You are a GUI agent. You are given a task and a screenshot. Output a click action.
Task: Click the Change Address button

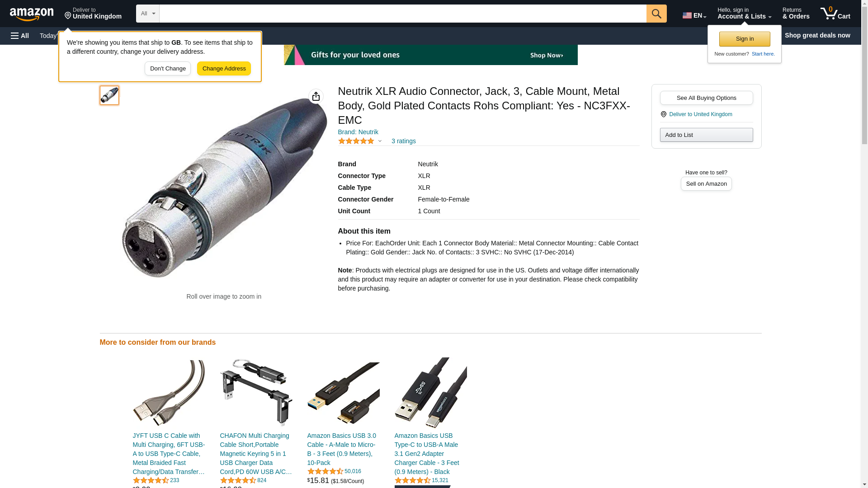click(224, 69)
